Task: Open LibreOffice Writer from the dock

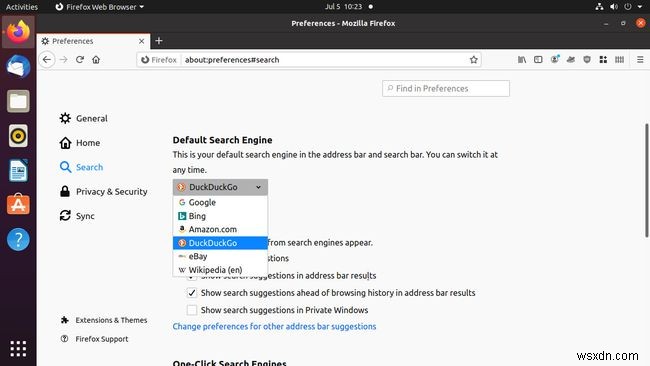Action: coord(18,170)
